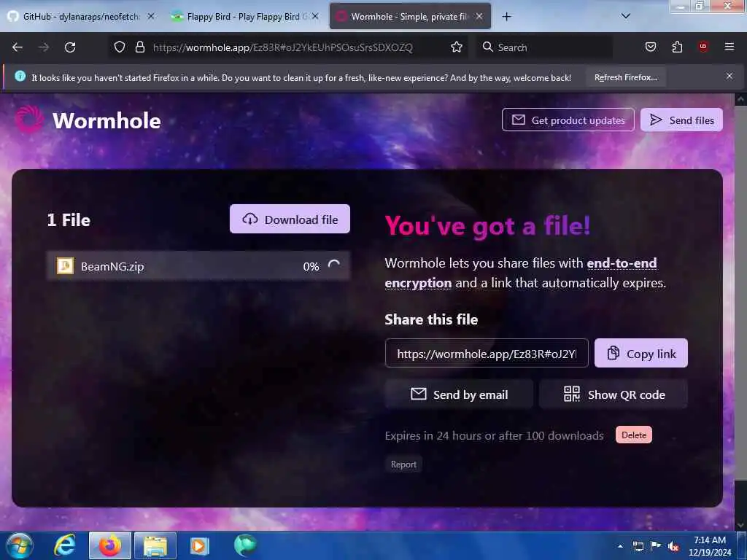This screenshot has height=560, width=747.
Task: Switch to the GitHub neofetch tab
Action: (x=80, y=17)
